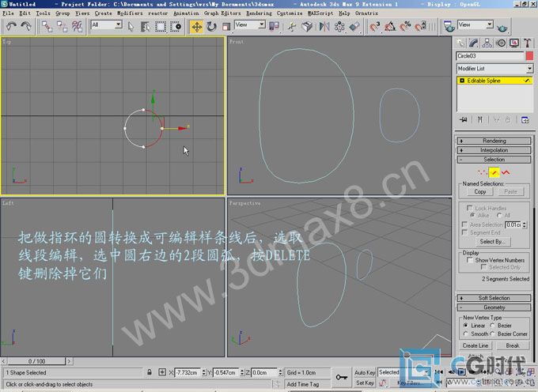Open the Render Scene dialog icon
This screenshot has height=392, width=538.
pyautogui.click(x=449, y=26)
